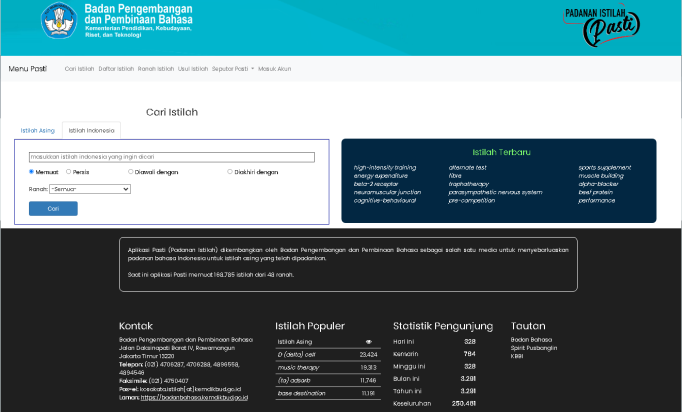Select the Memuat radio option
Image resolution: width=682 pixels, height=412 pixels.
(31, 172)
